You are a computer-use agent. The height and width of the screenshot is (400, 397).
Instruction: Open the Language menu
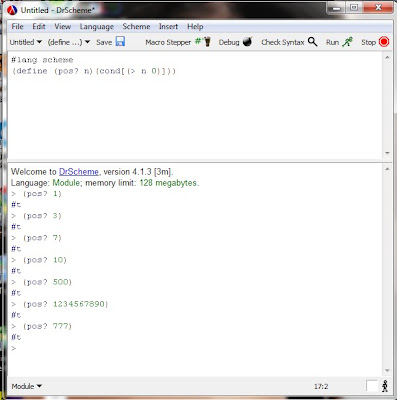click(97, 27)
